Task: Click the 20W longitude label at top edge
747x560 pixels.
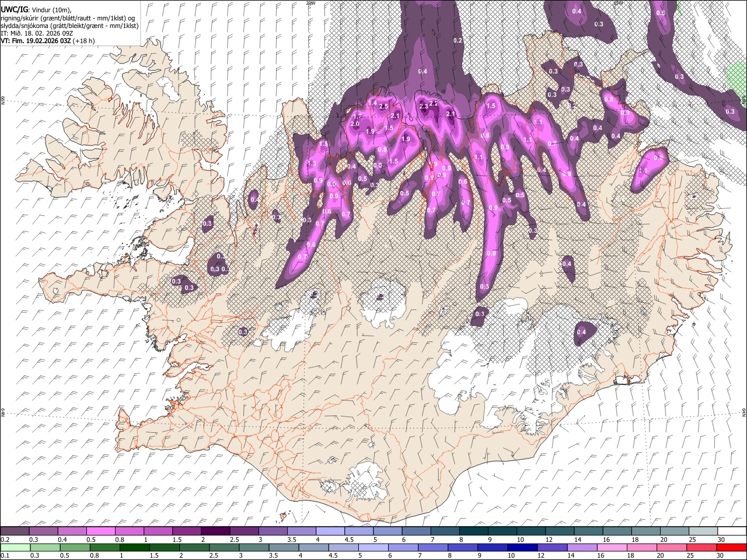Action: 310,3
